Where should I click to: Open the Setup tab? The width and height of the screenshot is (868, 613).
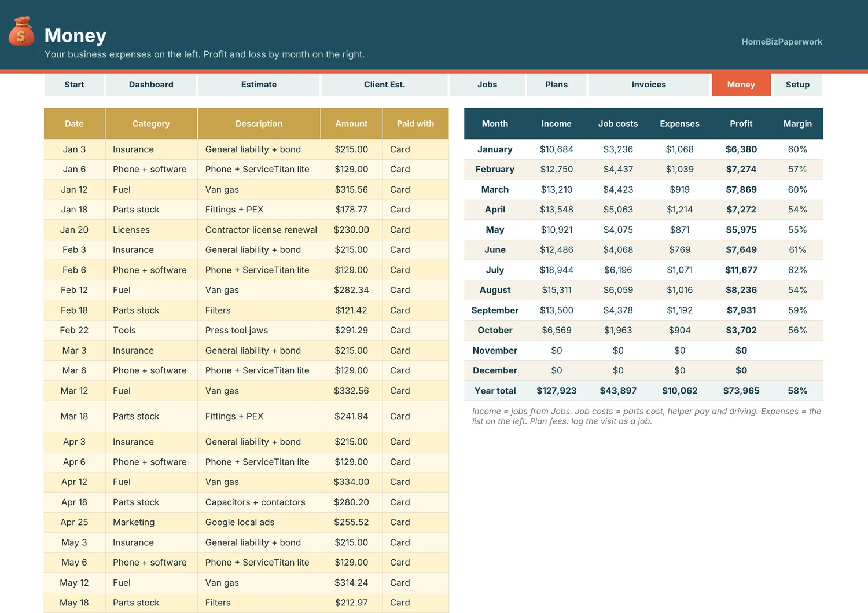click(x=797, y=85)
